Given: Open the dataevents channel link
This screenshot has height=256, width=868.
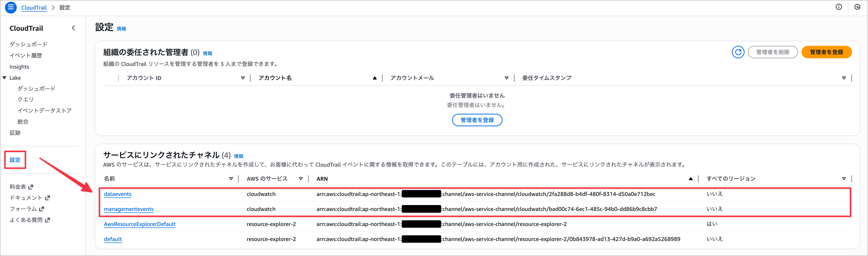Looking at the screenshot, I should click(x=118, y=194).
